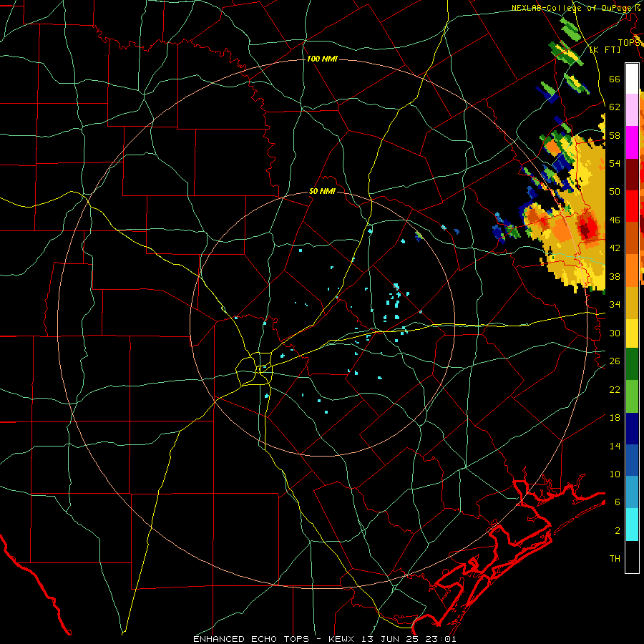Pick the black TH legend swatch
644x644 pixels.
(632, 557)
